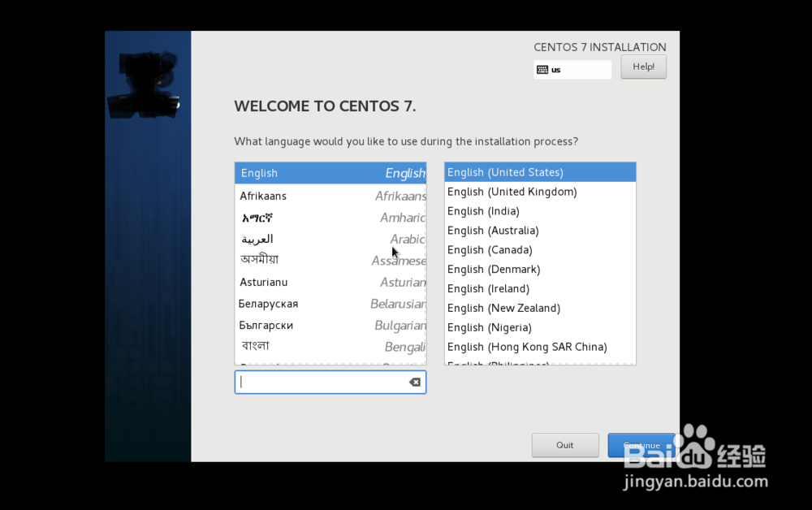Select English in the language list
Screen dimensions: 812x510
[x=330, y=173]
